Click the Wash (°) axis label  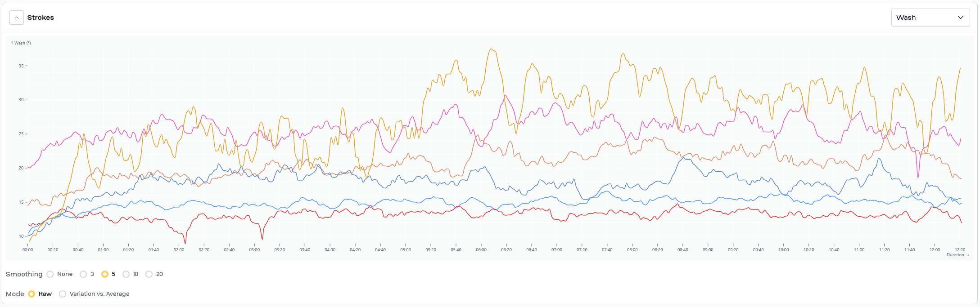[x=21, y=43]
